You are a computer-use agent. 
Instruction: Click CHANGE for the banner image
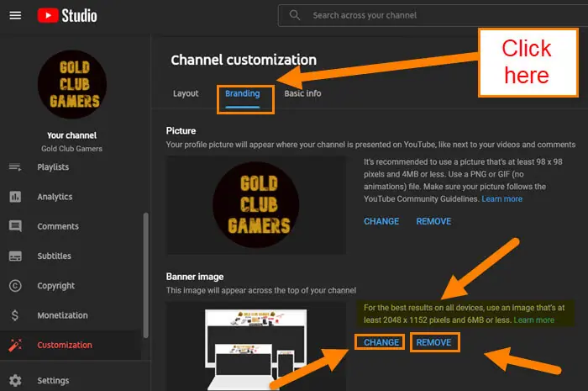381,342
